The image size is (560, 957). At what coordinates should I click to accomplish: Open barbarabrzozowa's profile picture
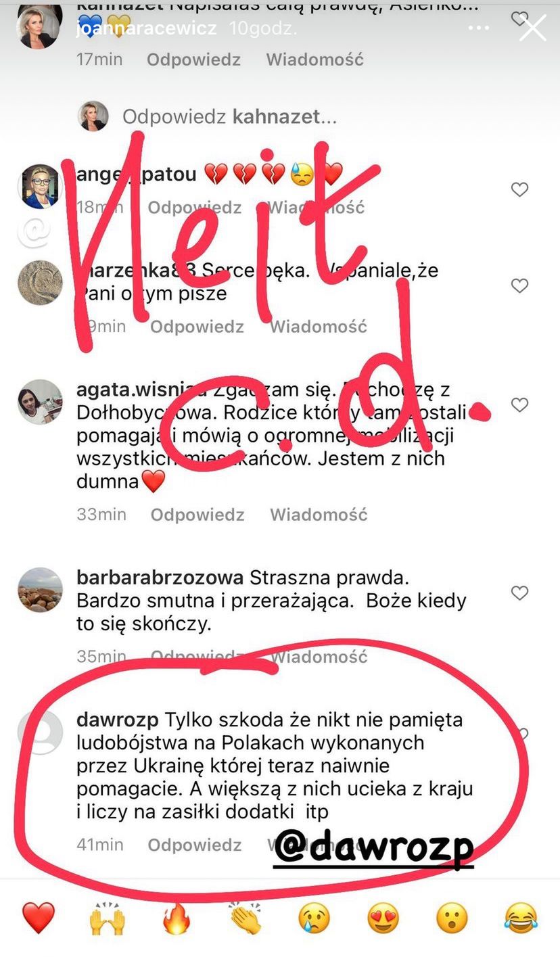coord(40,590)
